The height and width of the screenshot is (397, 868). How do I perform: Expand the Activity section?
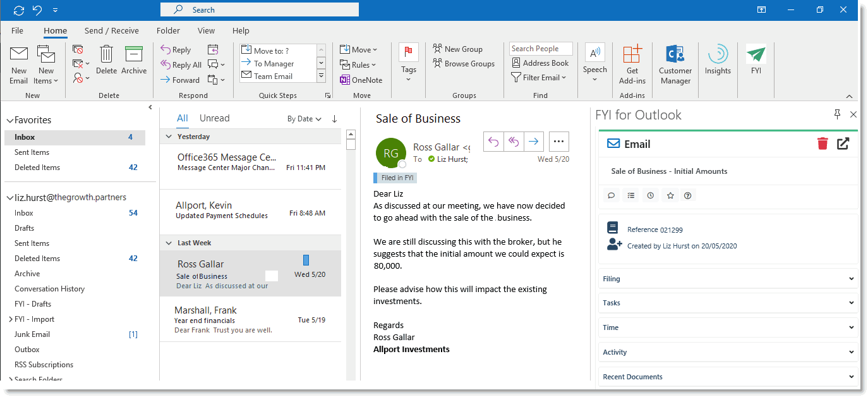point(728,352)
